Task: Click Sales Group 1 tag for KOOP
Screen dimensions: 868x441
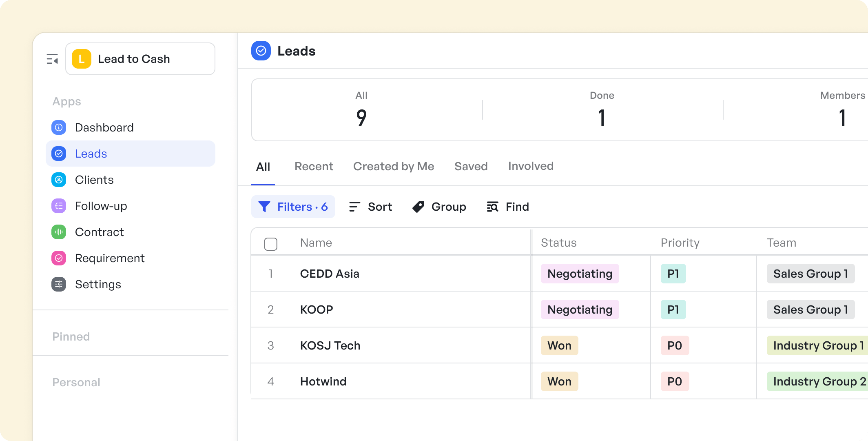Action: (811, 310)
